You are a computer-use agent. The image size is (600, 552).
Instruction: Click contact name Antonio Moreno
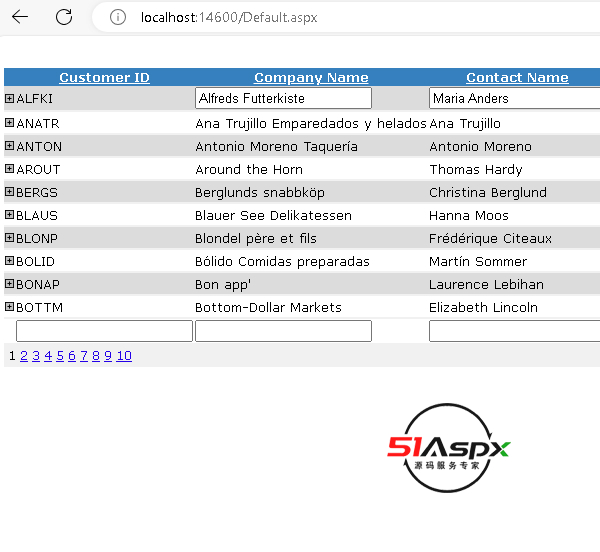pos(480,147)
